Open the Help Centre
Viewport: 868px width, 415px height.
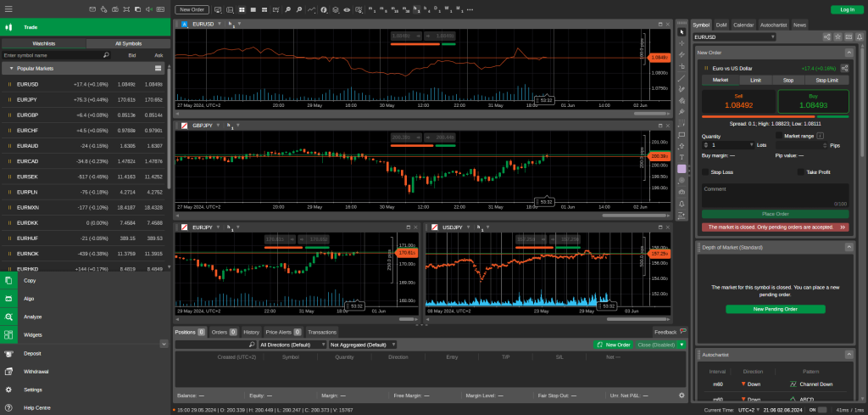(37, 408)
